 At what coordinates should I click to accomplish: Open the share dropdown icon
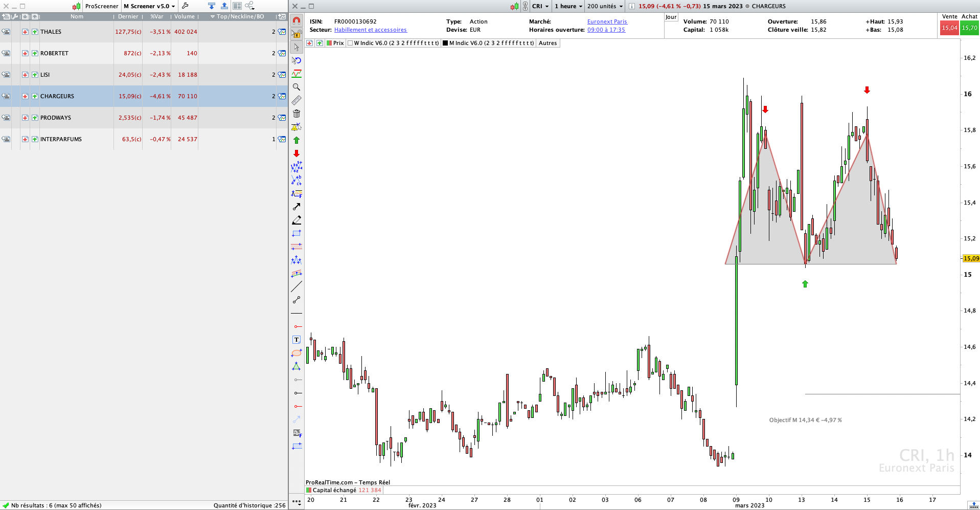(x=250, y=6)
